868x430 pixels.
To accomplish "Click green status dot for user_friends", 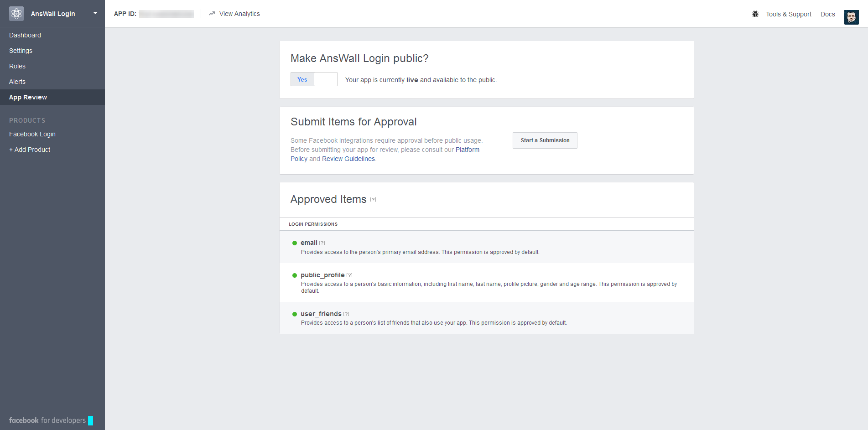I will tap(295, 314).
